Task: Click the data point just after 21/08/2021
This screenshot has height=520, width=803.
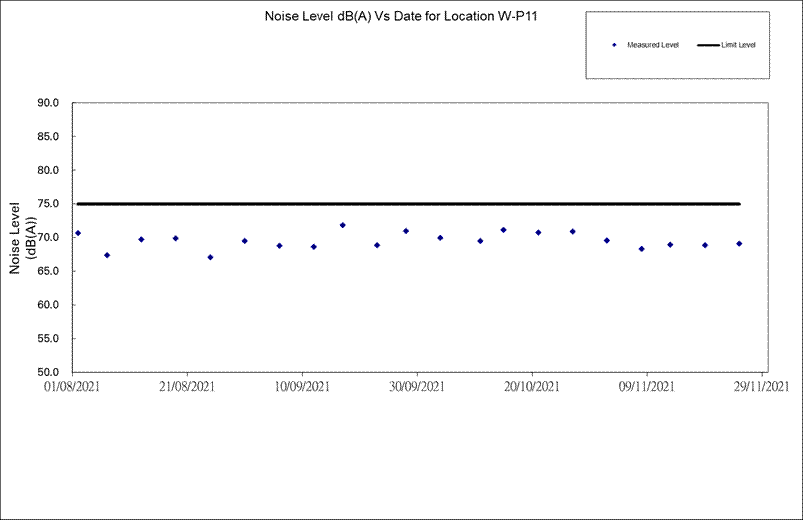Action: tap(210, 257)
